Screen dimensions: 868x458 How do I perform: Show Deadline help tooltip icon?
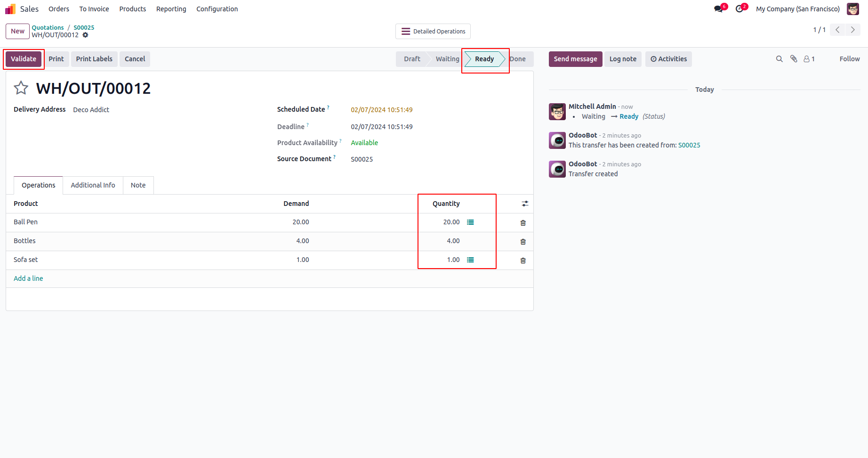pyautogui.click(x=308, y=125)
